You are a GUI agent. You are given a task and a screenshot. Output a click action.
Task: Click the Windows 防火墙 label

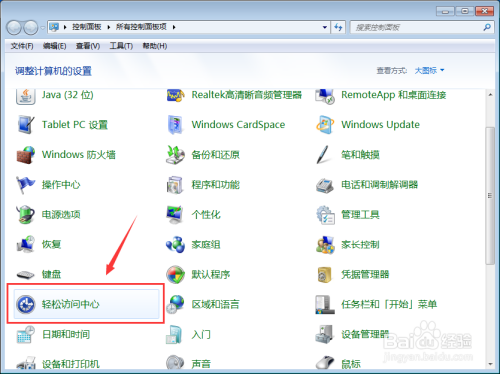79,155
